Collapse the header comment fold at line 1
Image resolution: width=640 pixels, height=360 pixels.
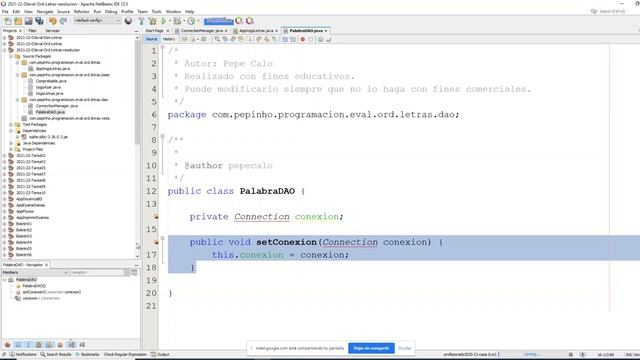162,47
